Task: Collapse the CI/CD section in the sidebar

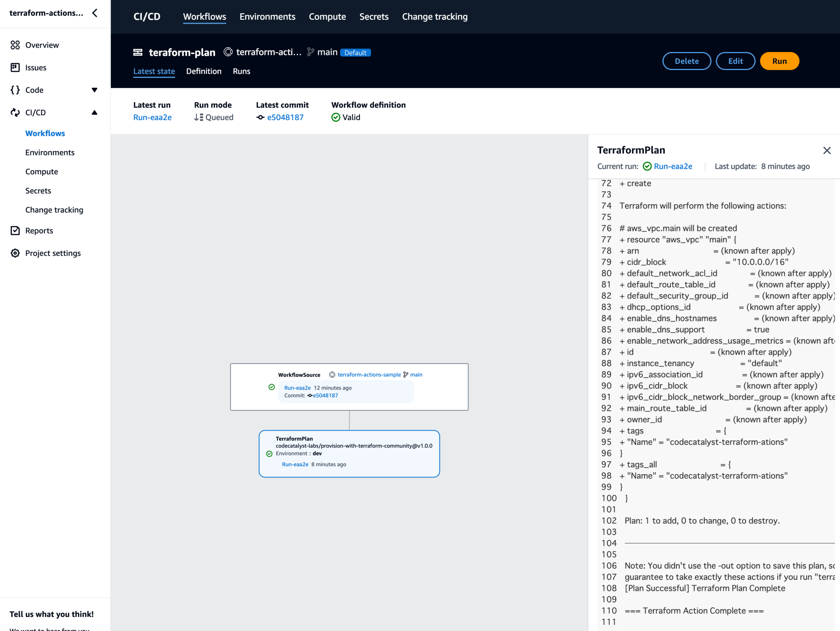Action: click(x=95, y=112)
